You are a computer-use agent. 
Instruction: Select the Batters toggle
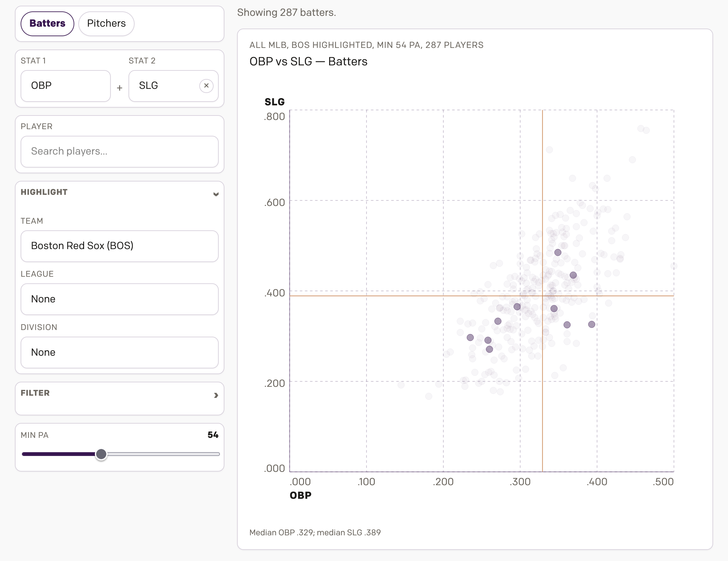[x=47, y=23]
